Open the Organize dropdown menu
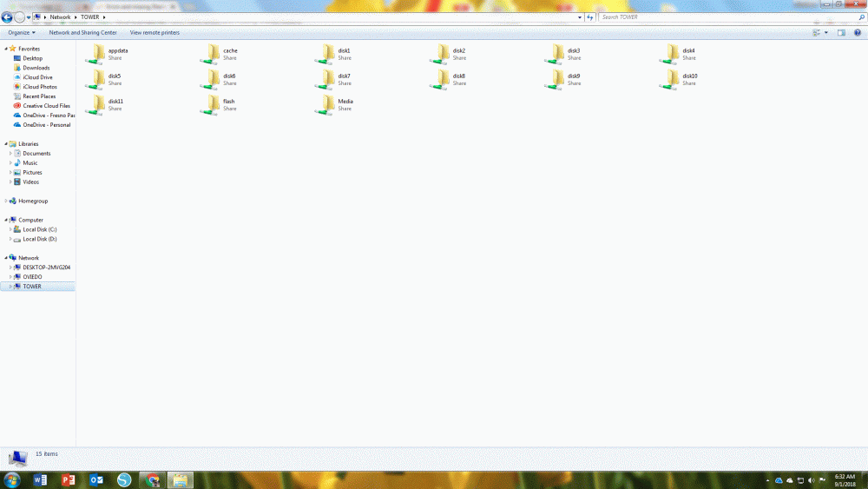Image resolution: width=868 pixels, height=489 pixels. [22, 33]
